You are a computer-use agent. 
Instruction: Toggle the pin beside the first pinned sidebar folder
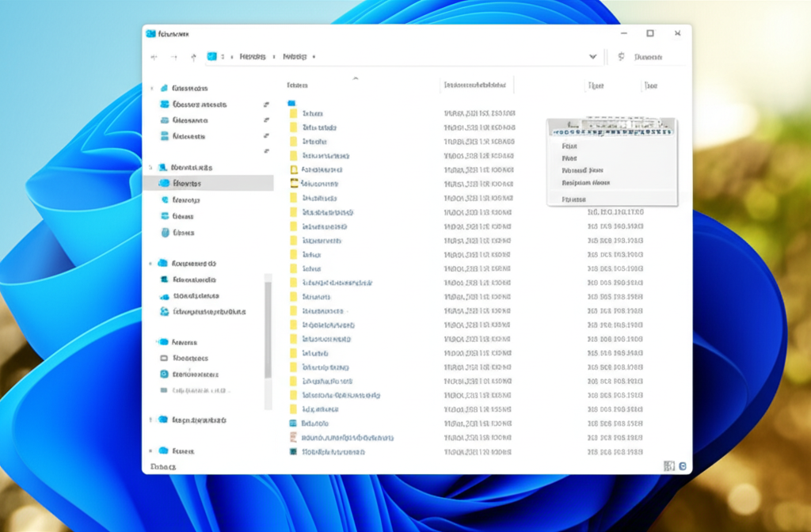pos(266,104)
